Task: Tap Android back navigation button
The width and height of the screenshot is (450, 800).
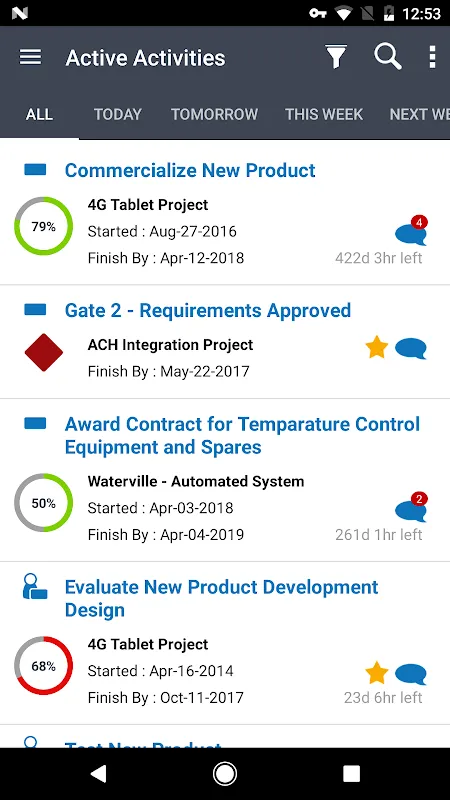Action: [98, 774]
